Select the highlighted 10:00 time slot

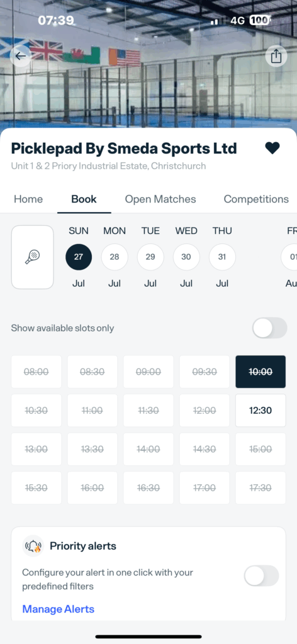tap(261, 372)
